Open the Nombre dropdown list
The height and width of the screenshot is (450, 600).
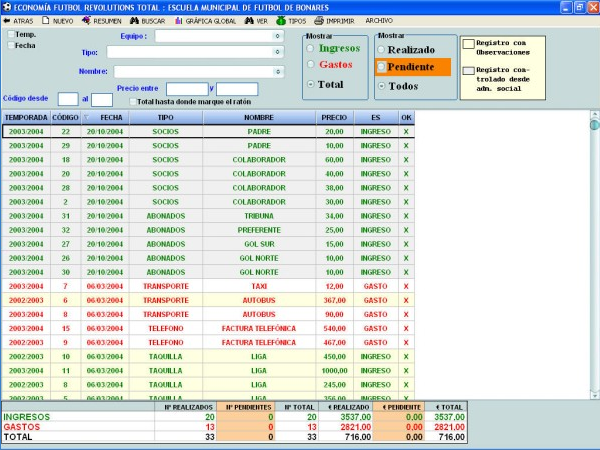[277, 72]
